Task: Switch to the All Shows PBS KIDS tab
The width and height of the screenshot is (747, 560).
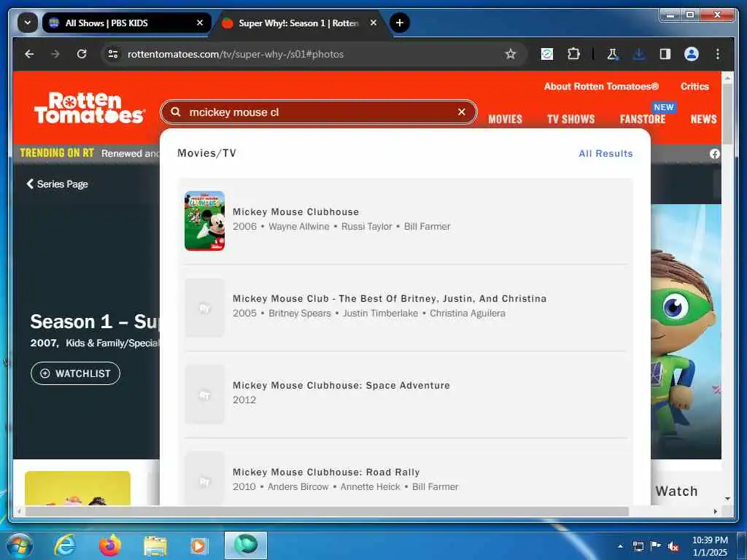Action: pos(125,23)
